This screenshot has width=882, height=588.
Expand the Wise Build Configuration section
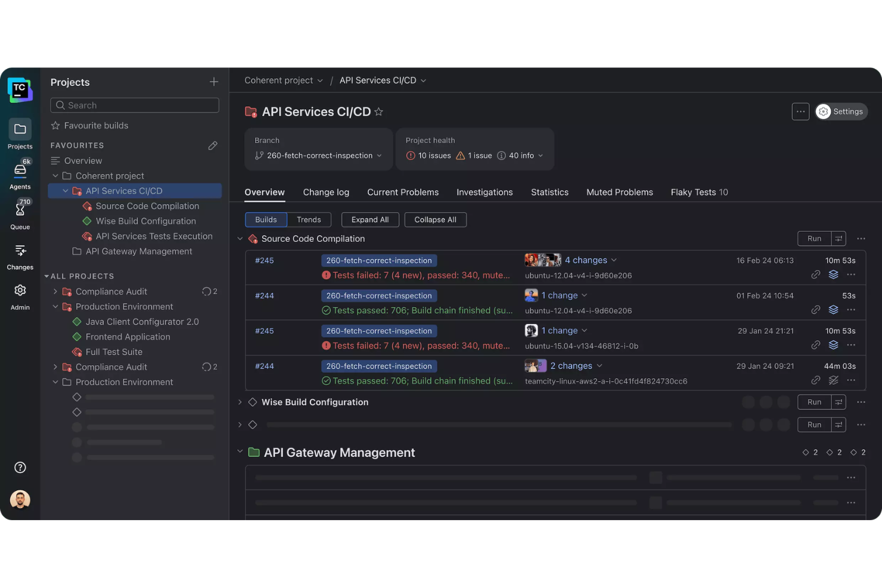[x=240, y=402]
